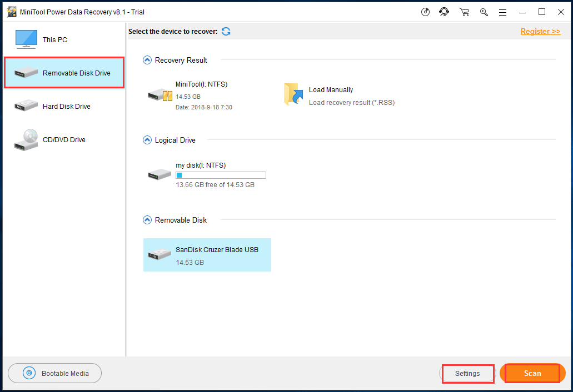Click the Bootable Media button
Screen dimensions: 573x392
(x=55, y=374)
